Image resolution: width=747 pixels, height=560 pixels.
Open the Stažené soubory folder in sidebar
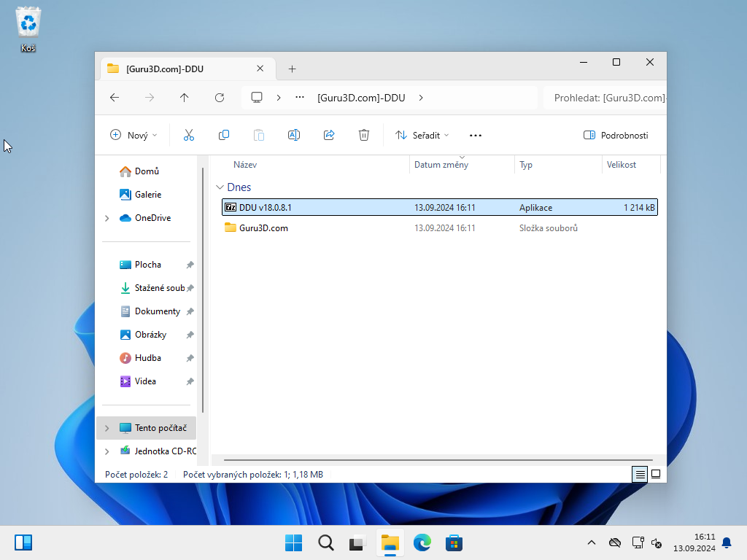pos(159,288)
